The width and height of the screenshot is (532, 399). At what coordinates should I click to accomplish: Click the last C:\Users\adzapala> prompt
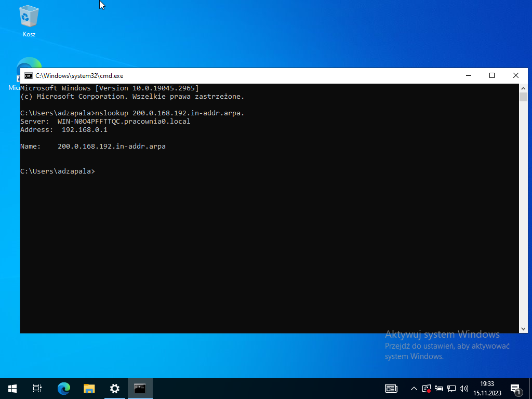58,171
